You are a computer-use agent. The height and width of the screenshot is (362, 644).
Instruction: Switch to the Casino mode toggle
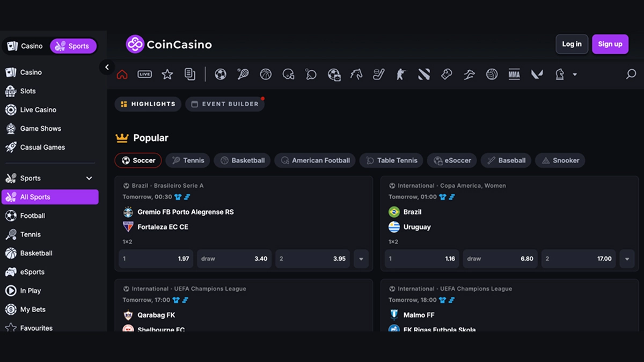click(x=25, y=46)
